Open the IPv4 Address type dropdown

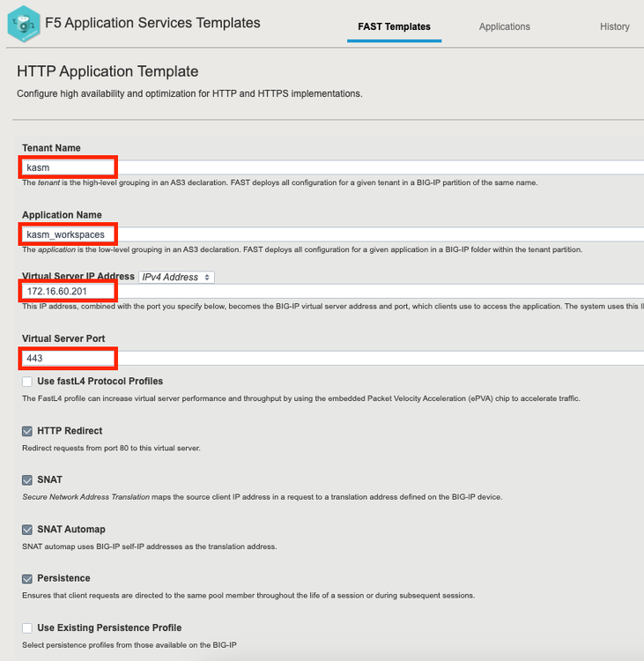[x=177, y=277]
